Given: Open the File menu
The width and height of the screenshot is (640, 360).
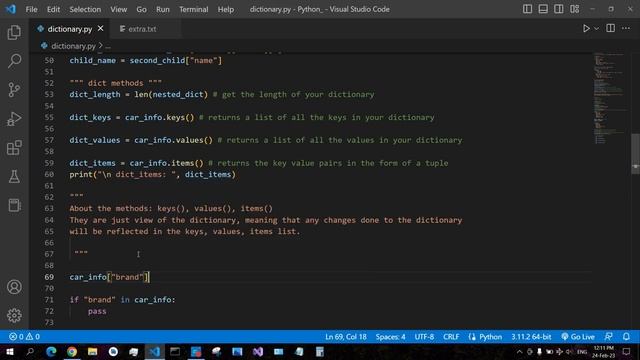Looking at the screenshot, I should (31, 9).
